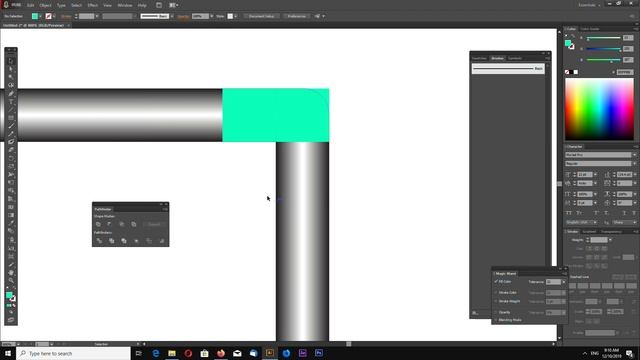Select the Paintbrush tool
This screenshot has height=360, width=640.
[x=11, y=126]
